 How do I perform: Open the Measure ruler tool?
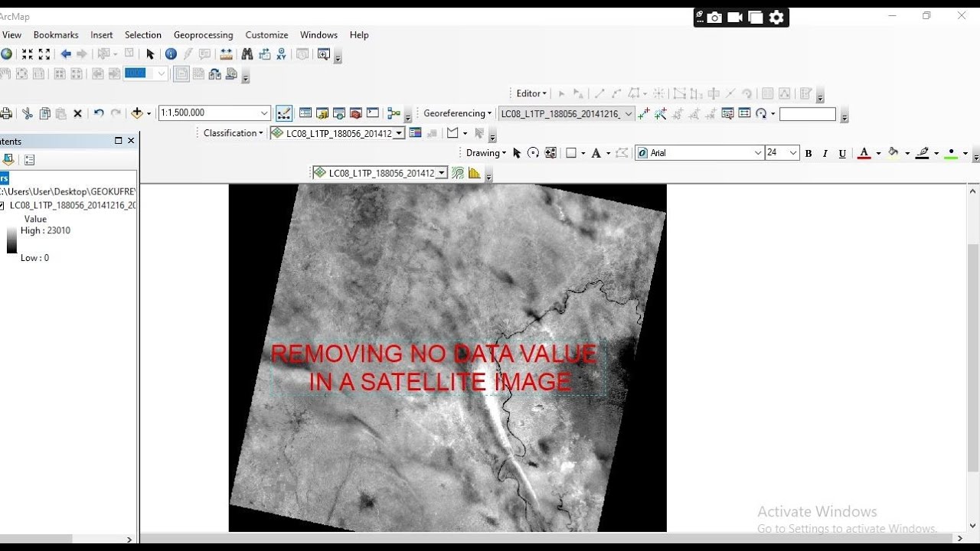click(227, 54)
